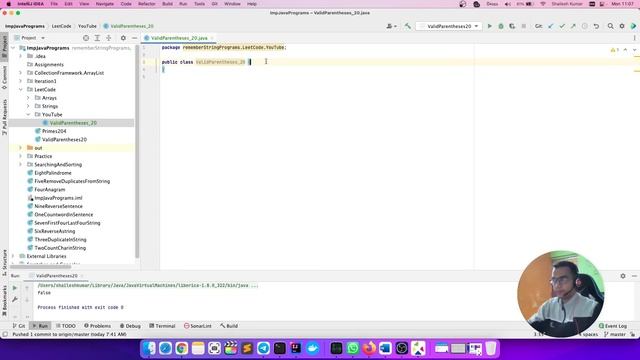Expand the out folder

[x=21, y=148]
